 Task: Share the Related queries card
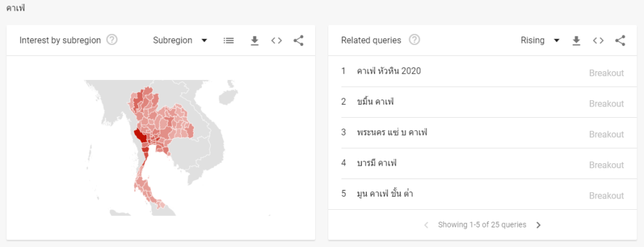(x=620, y=40)
